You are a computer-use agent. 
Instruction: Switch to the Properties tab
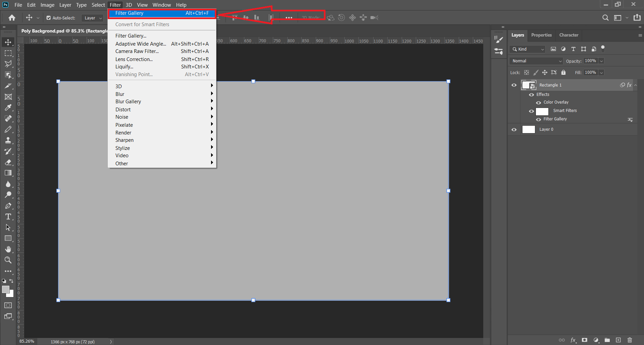tap(541, 35)
